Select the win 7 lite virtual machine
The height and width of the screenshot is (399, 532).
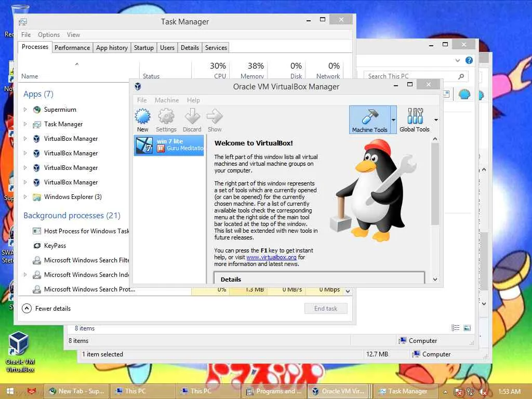pyautogui.click(x=169, y=145)
